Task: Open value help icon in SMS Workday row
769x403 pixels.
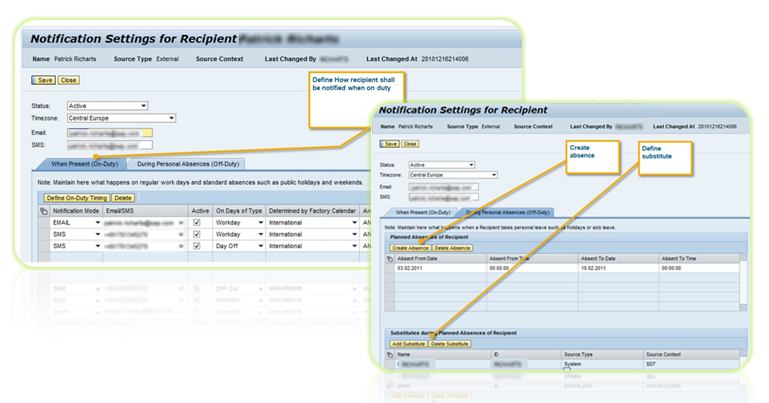Action: (181, 234)
